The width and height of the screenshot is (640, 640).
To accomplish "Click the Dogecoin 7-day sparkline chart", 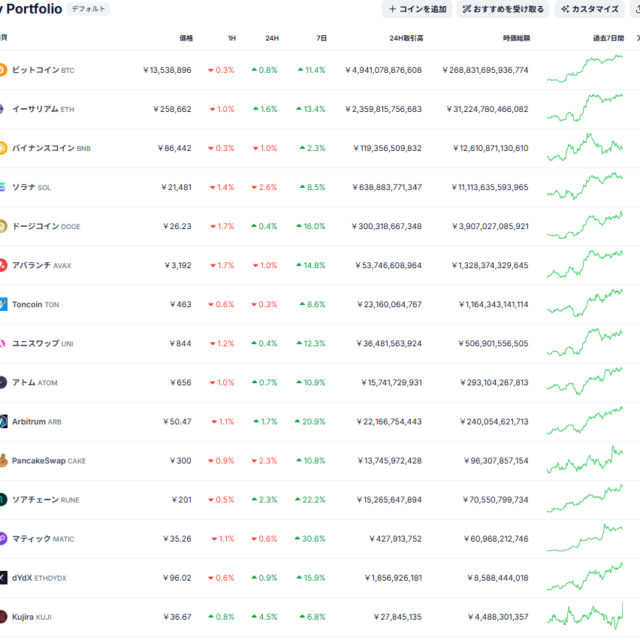I will pos(585,225).
